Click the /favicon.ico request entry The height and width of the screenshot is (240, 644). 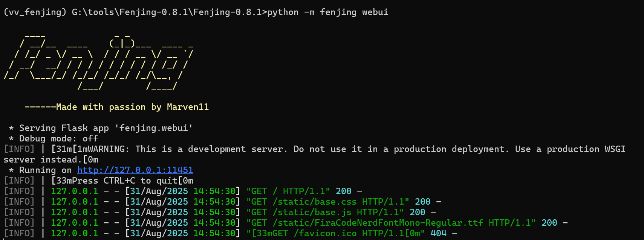coord(325,234)
